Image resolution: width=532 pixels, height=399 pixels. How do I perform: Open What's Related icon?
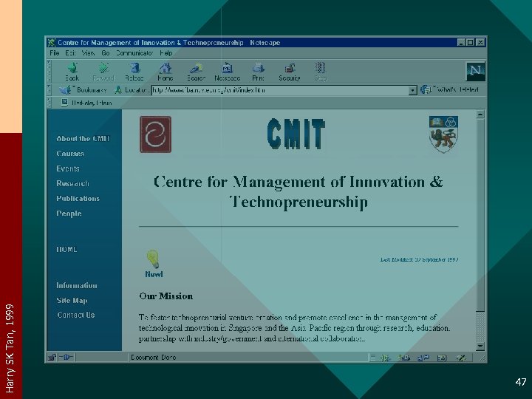(x=426, y=89)
